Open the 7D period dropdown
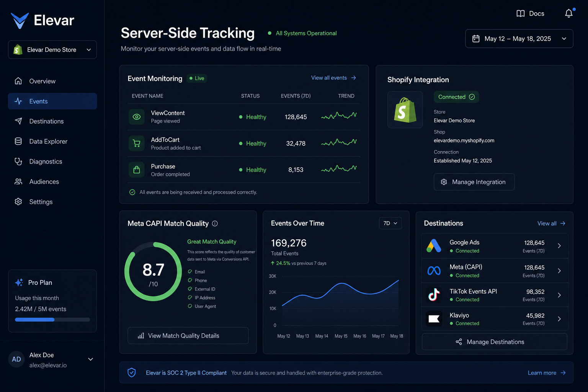 [390, 223]
